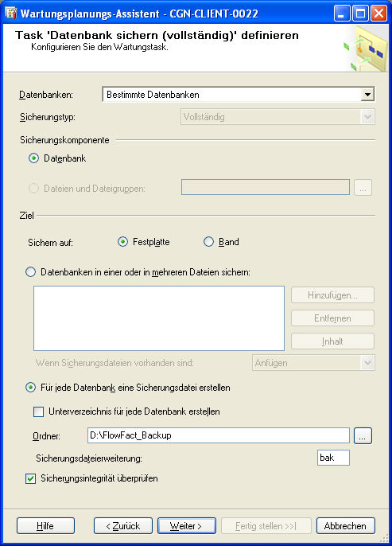
Task: Select Festplatte as backup target
Action: (122, 242)
